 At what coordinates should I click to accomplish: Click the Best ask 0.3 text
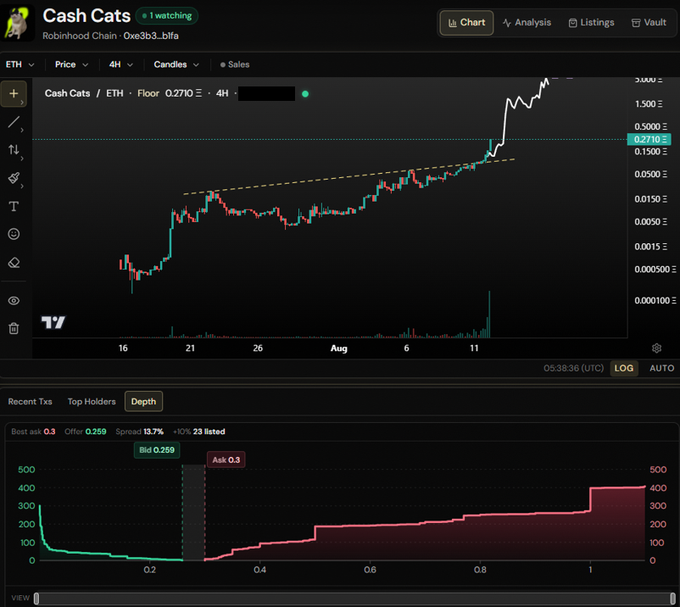click(33, 431)
